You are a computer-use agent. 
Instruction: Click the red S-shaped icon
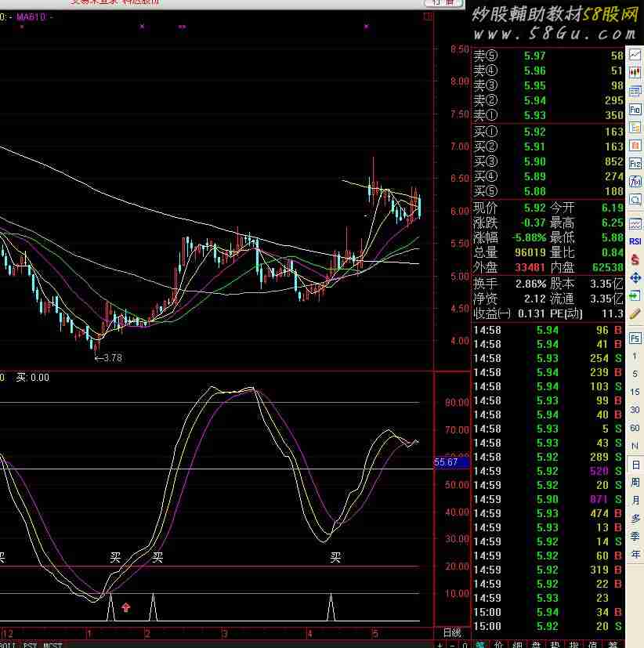pyautogui.click(x=635, y=259)
